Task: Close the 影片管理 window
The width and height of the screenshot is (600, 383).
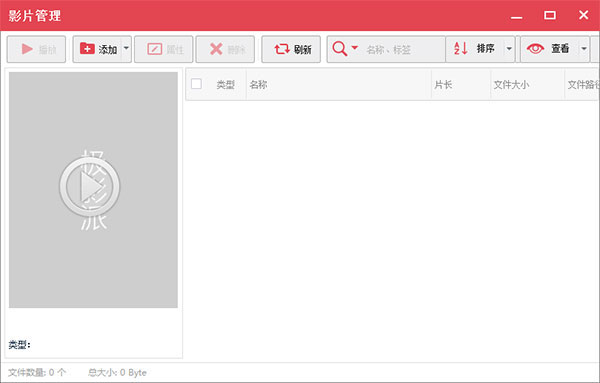Action: tap(584, 15)
